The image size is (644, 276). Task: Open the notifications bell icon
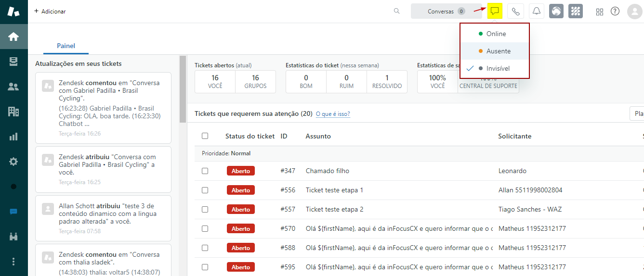(536, 12)
